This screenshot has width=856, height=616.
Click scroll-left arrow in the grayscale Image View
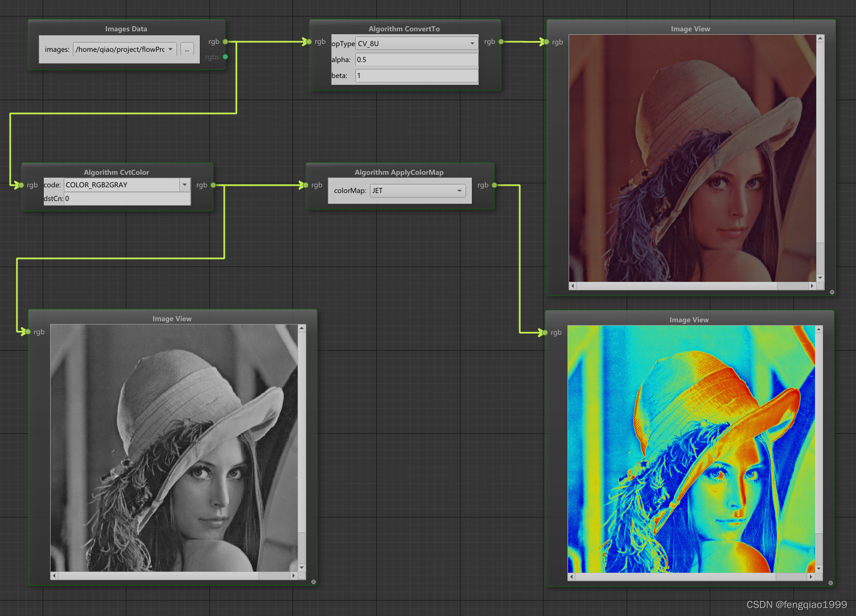[54, 576]
